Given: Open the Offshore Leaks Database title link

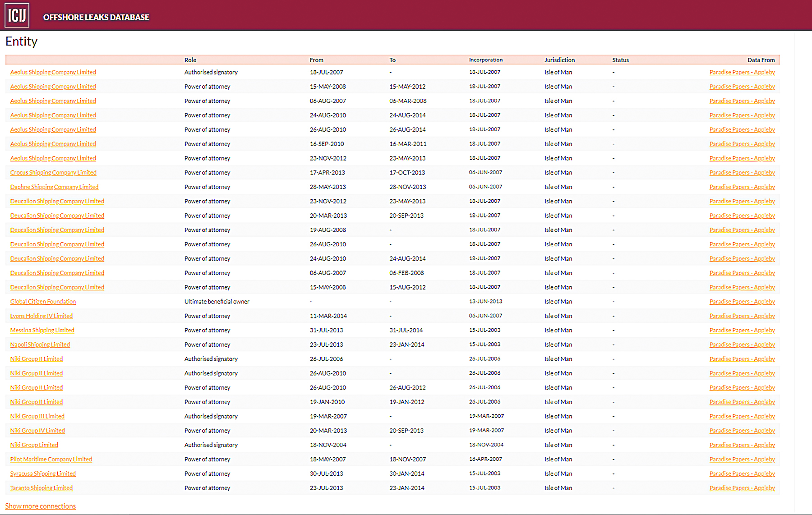Looking at the screenshot, I should click(x=96, y=17).
